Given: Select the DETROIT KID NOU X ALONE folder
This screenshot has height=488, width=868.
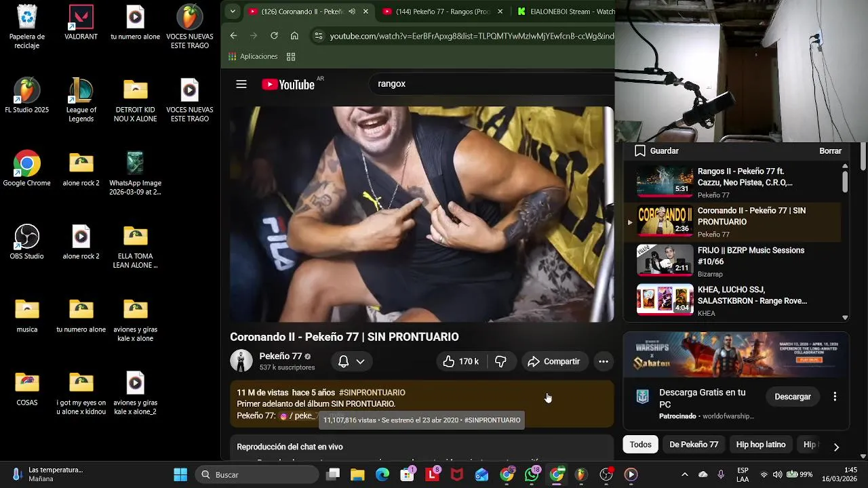Looking at the screenshot, I should tap(136, 100).
